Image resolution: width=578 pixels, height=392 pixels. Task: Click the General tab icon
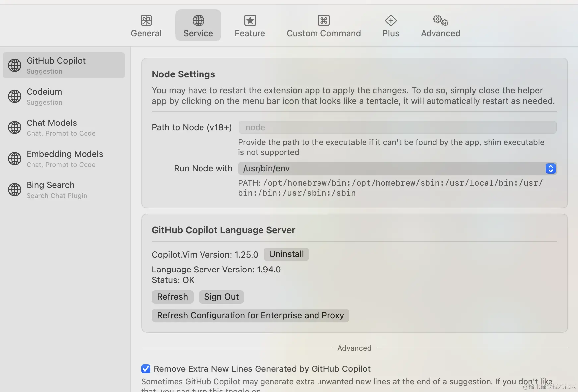pyautogui.click(x=146, y=21)
